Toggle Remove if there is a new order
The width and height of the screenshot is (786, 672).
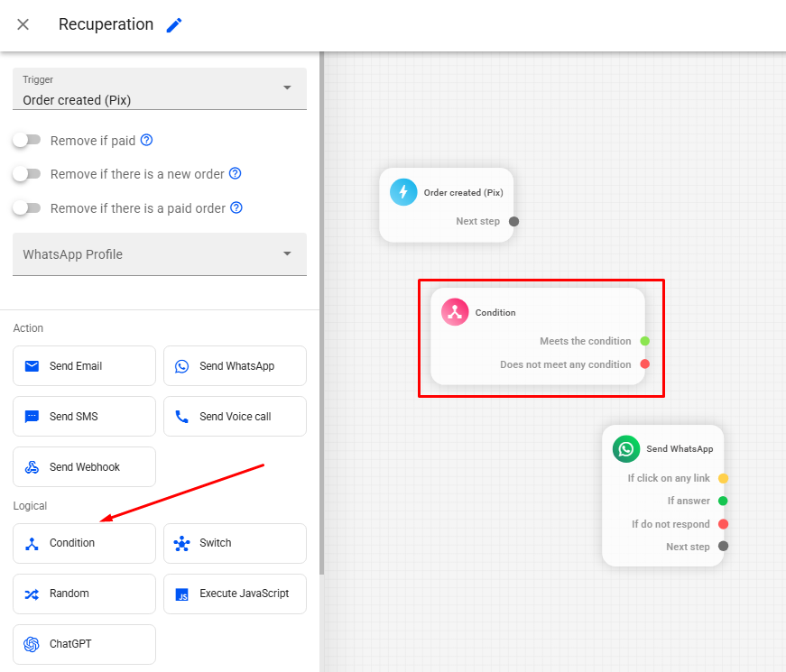tap(27, 173)
